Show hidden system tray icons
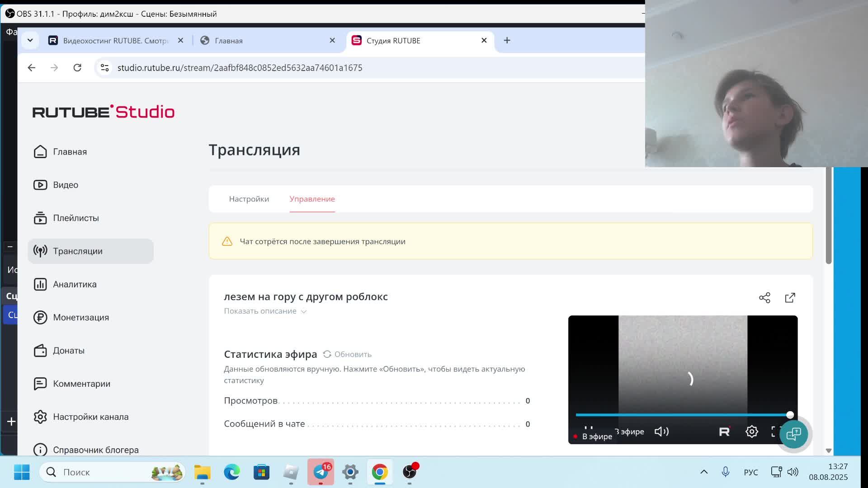Screen dimensions: 868x488 [704, 472]
